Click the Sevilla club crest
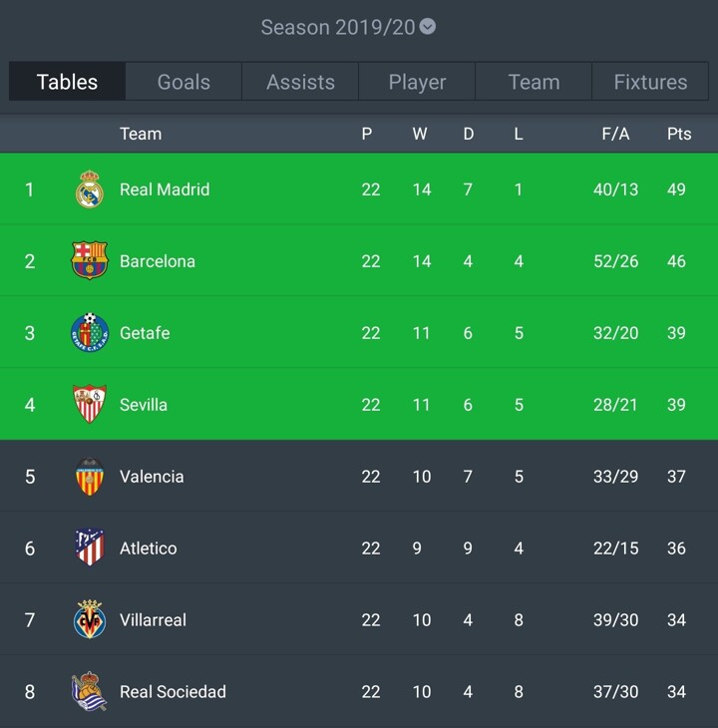 (x=90, y=405)
